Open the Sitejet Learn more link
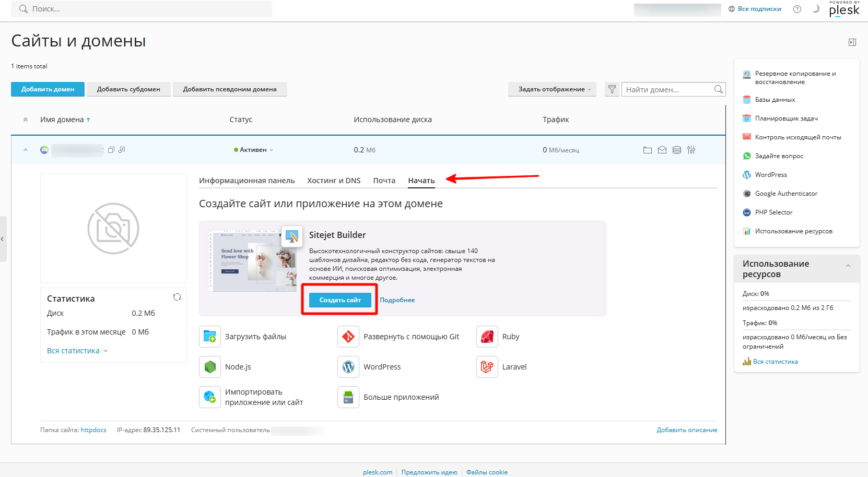The width and height of the screenshot is (868, 477). click(x=397, y=300)
